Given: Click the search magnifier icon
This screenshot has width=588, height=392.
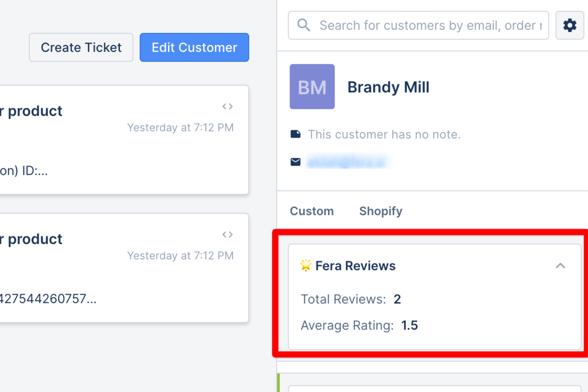Looking at the screenshot, I should [304, 25].
